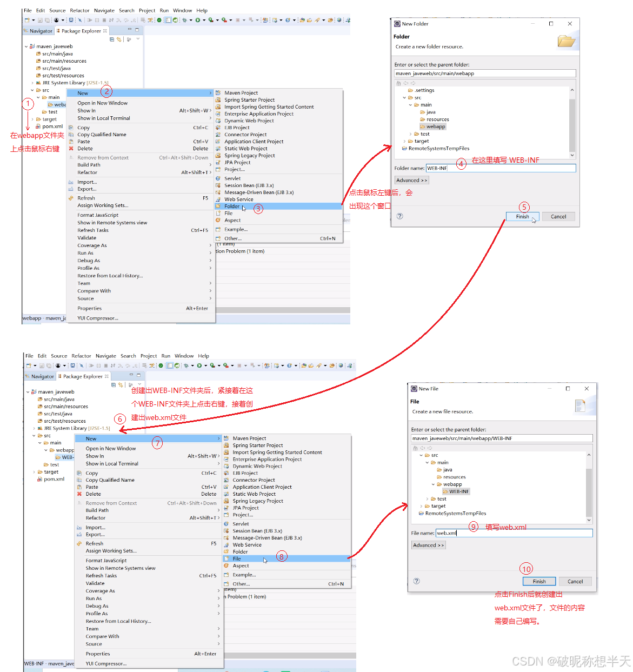
Task: Switch to Package Explorer tab in lower Eclipse window
Action: 83,376
